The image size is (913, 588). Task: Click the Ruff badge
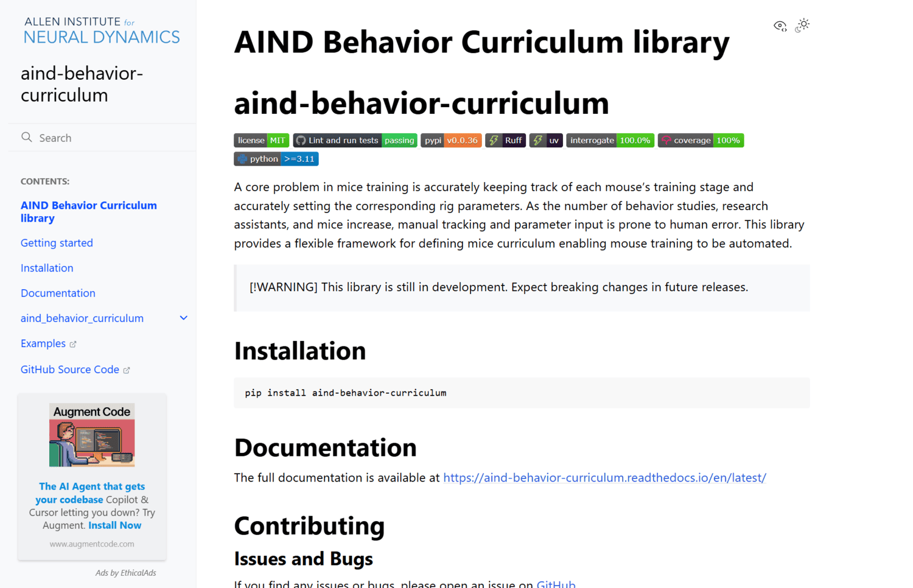click(505, 141)
